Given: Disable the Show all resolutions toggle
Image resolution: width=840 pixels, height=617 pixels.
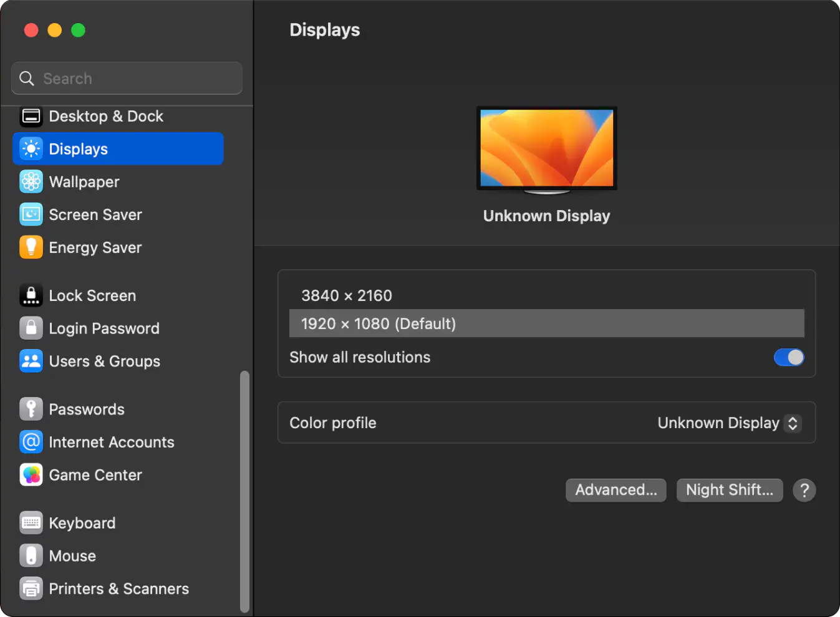Looking at the screenshot, I should [x=788, y=357].
